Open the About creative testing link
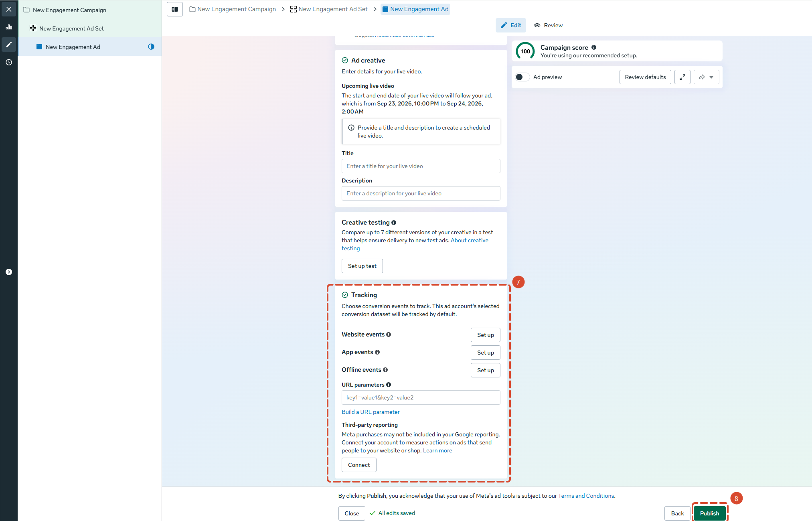 469,240
